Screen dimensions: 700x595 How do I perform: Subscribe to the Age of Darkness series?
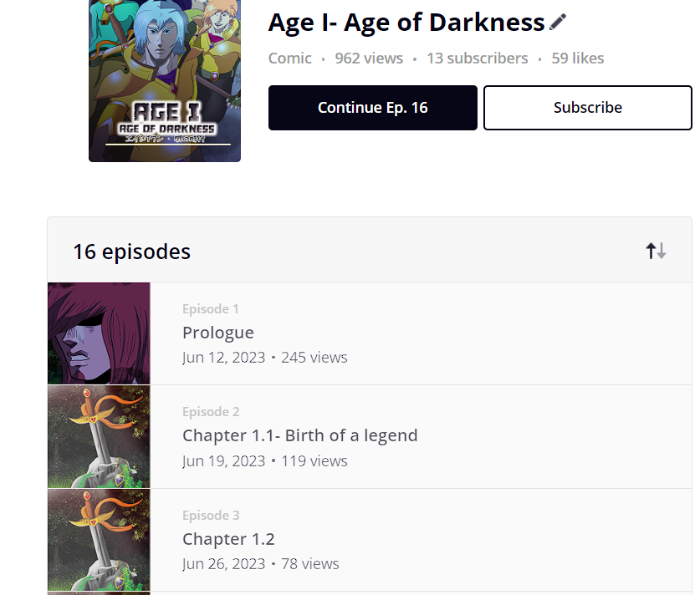[587, 108]
